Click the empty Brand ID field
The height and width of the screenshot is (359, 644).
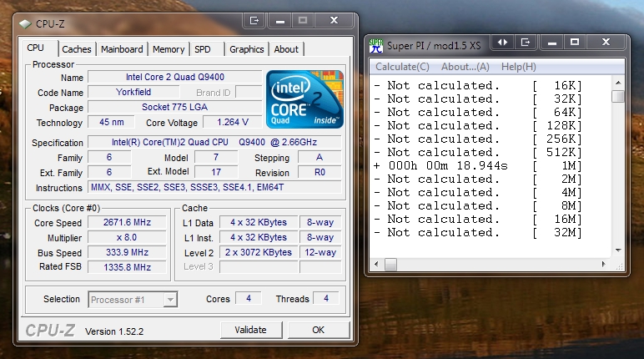(x=249, y=92)
